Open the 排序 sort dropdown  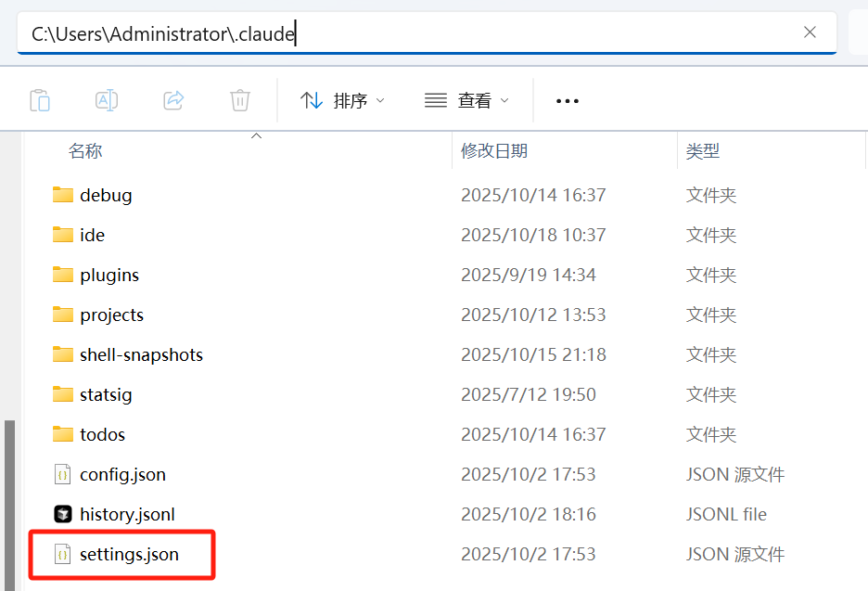[343, 100]
